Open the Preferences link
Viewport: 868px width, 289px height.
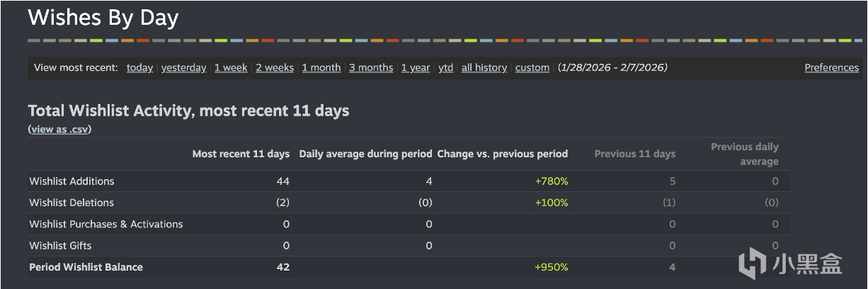(x=831, y=68)
